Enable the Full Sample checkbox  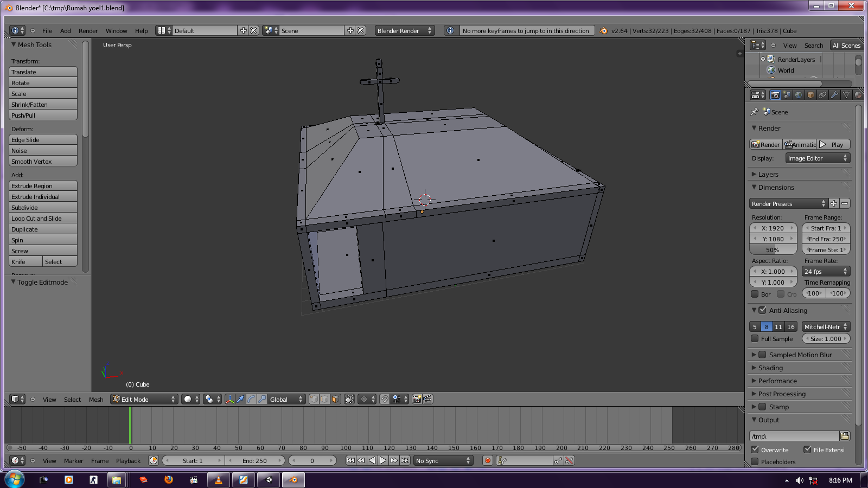click(755, 338)
